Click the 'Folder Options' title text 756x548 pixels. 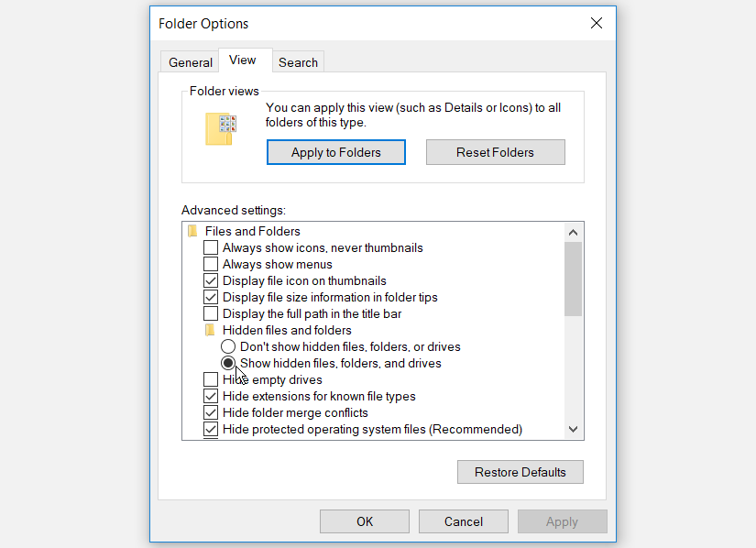point(203,24)
